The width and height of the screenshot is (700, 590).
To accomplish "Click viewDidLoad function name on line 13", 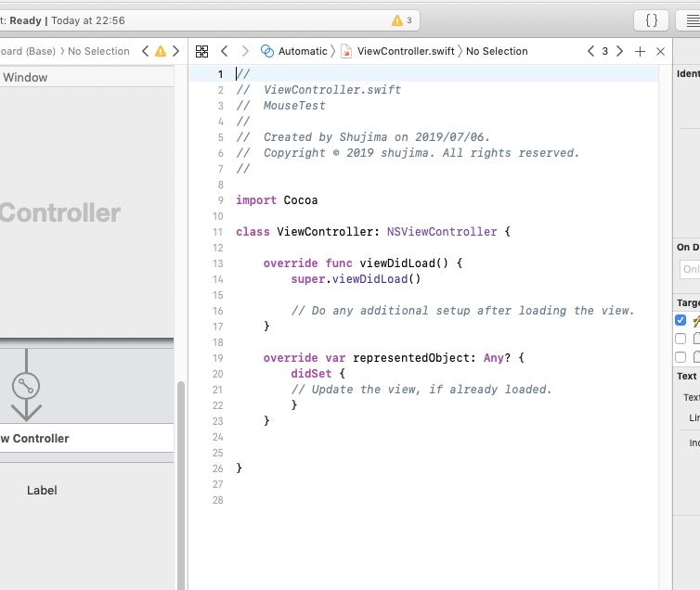I will coord(397,263).
